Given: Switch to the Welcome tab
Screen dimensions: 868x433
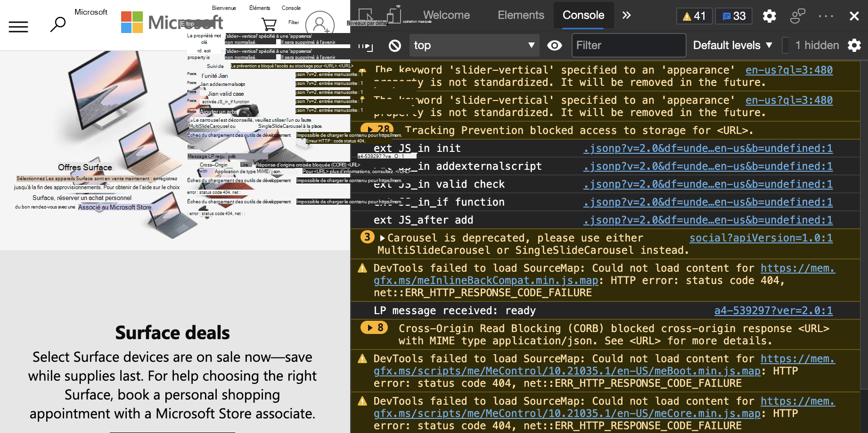Looking at the screenshot, I should pyautogui.click(x=446, y=15).
